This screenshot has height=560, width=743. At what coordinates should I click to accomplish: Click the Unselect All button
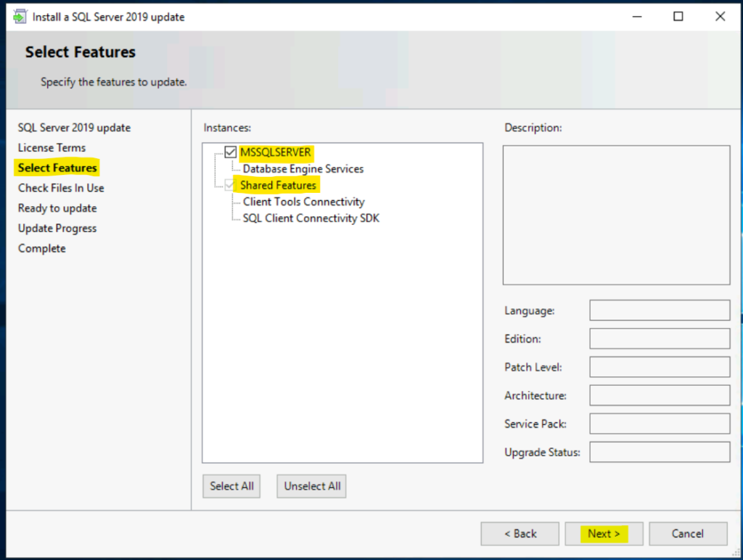point(312,486)
